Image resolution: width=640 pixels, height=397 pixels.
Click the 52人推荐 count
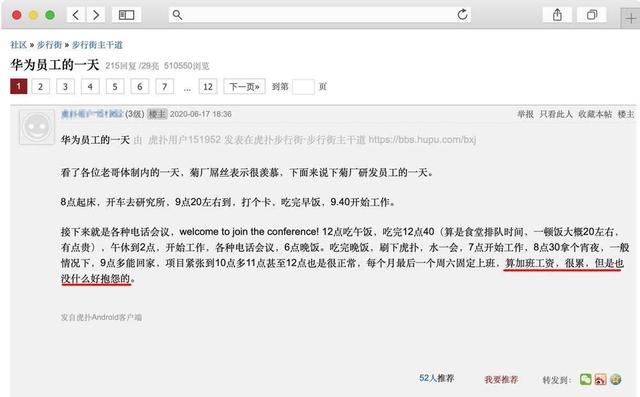tap(437, 378)
